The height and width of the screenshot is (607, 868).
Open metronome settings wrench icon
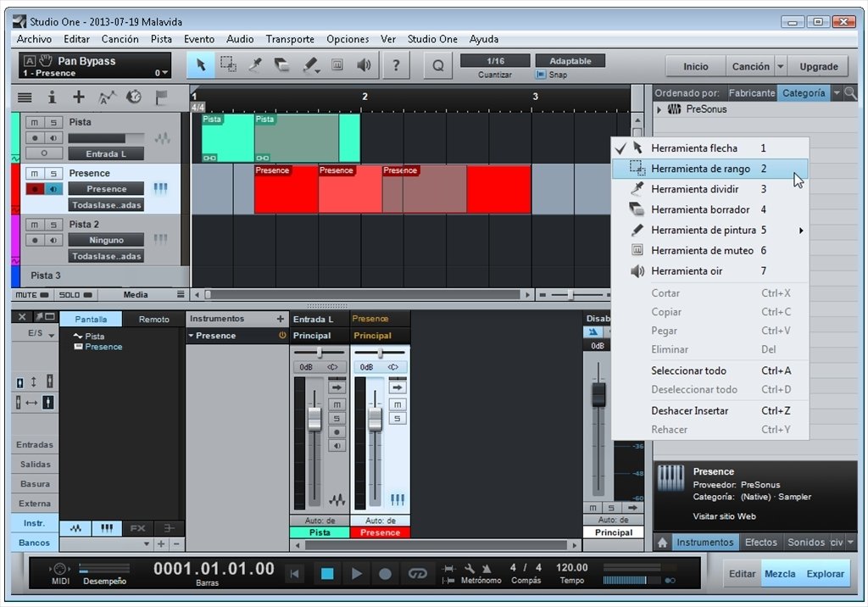(470, 568)
